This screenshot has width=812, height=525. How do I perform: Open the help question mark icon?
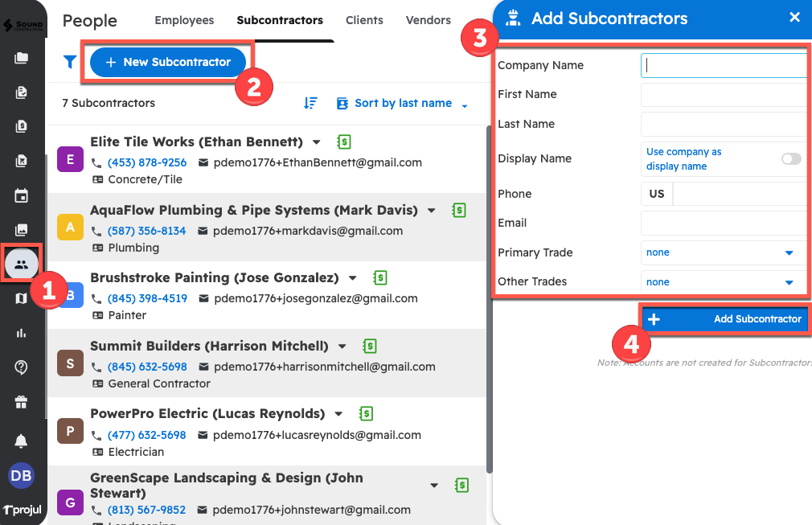click(22, 367)
